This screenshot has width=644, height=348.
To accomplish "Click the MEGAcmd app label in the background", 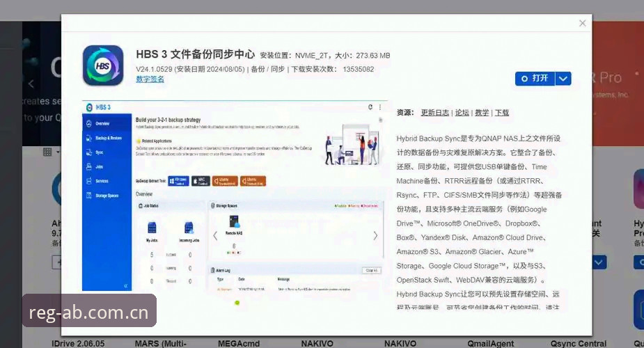I will (239, 343).
